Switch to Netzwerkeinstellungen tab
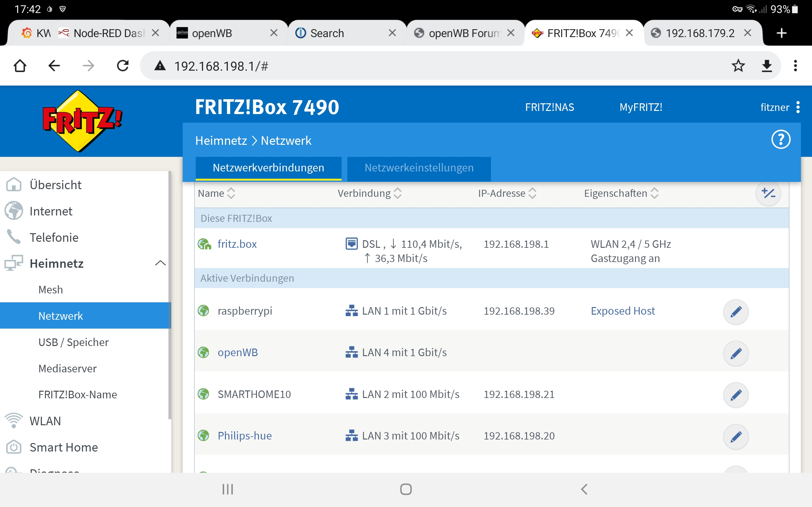 pos(419,168)
